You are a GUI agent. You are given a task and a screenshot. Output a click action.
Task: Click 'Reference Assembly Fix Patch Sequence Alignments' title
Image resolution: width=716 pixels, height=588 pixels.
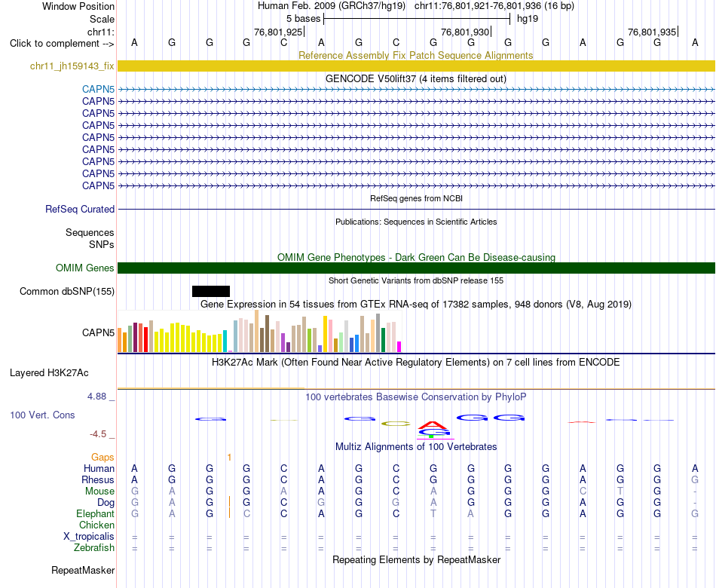[416, 55]
